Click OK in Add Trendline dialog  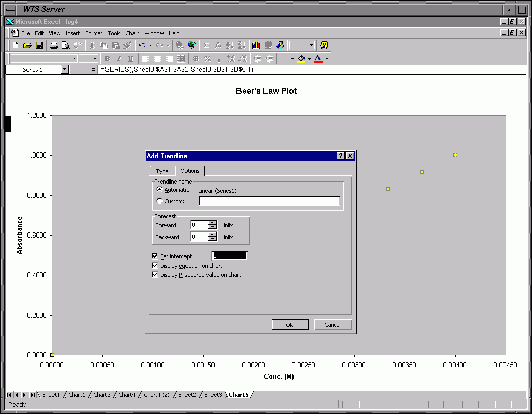(289, 325)
